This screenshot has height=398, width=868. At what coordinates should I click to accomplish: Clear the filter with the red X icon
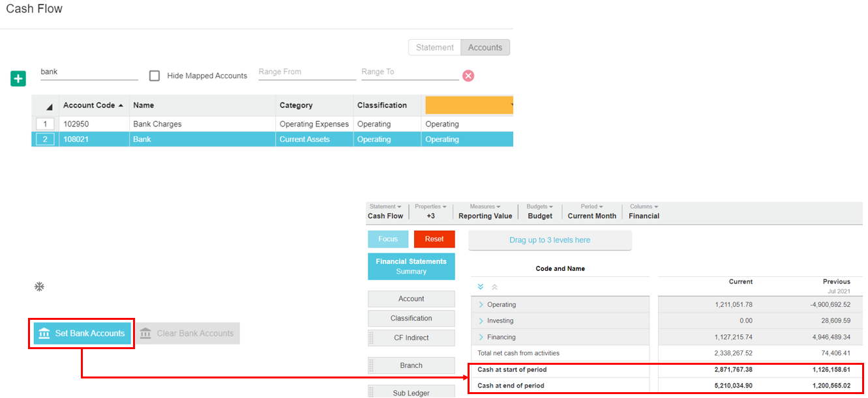pyautogui.click(x=468, y=76)
